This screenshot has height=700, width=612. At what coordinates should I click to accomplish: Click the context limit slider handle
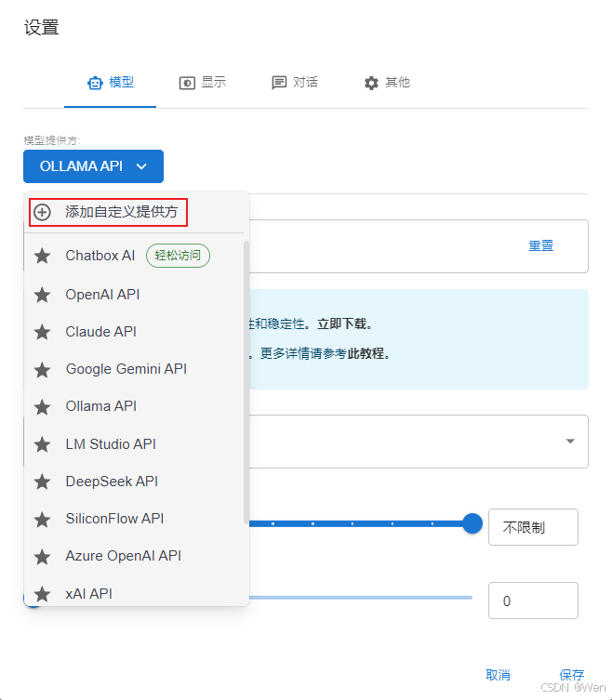pos(472,523)
